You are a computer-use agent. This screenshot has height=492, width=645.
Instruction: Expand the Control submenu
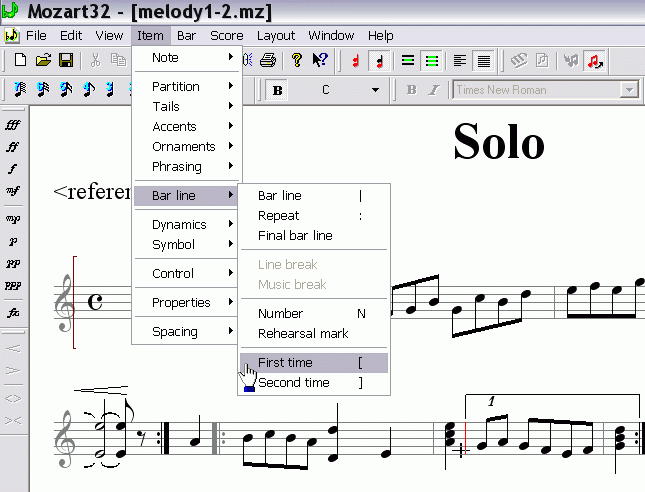click(x=186, y=274)
